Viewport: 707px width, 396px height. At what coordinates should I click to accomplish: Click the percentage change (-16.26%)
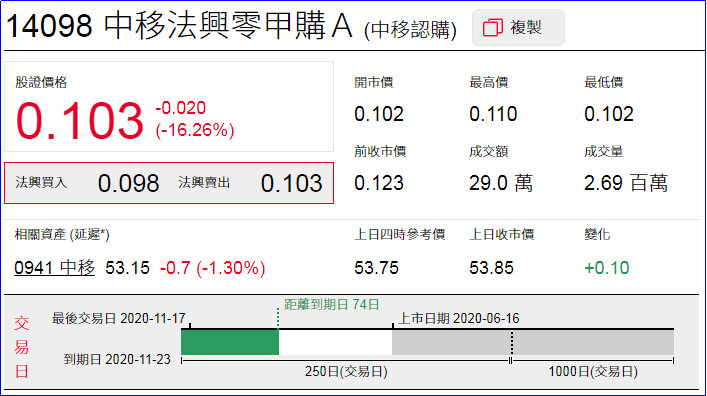(195, 130)
